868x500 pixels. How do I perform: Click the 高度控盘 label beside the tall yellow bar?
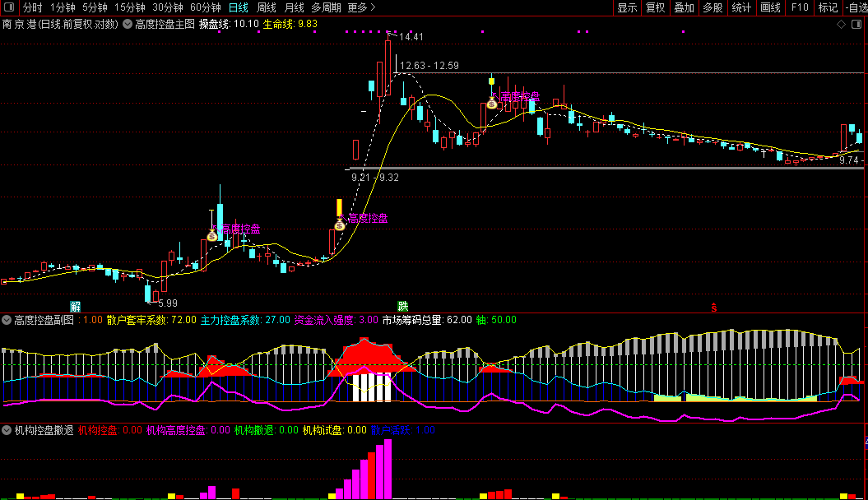point(368,219)
